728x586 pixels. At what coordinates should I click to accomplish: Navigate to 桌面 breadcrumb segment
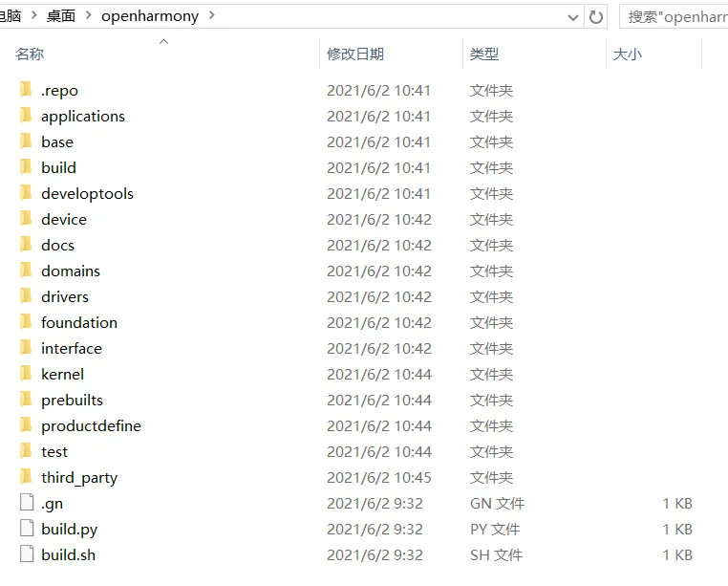point(61,16)
